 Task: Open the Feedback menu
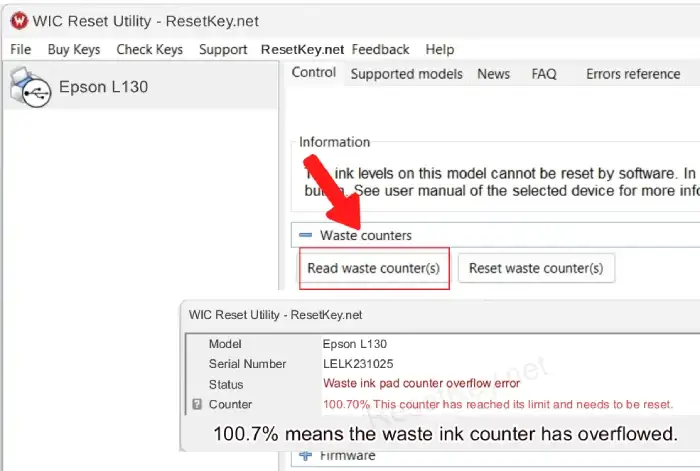(x=380, y=49)
